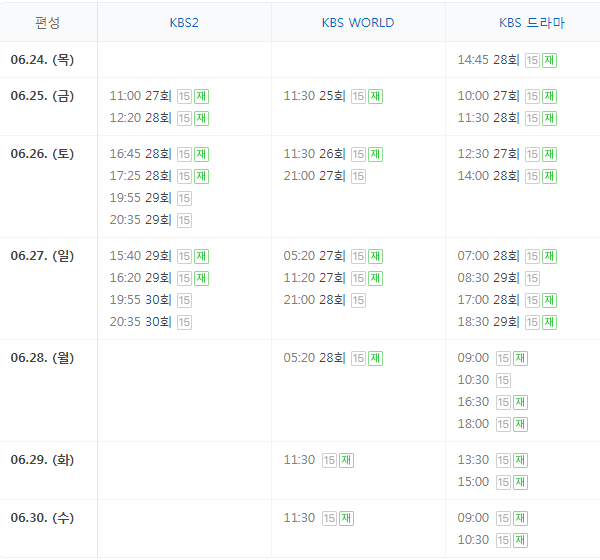
Task: Click the rerun 재 badge beside 14:45 28회
Action: pyautogui.click(x=549, y=60)
